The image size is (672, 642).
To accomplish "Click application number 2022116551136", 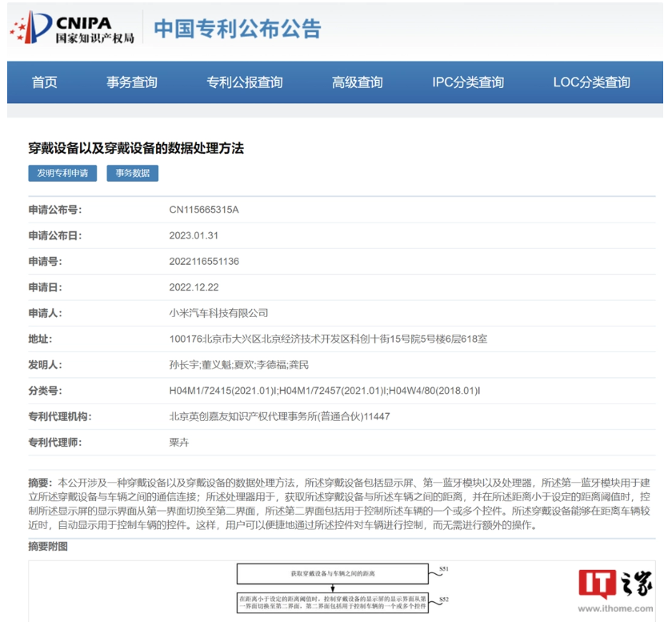I will 204,262.
